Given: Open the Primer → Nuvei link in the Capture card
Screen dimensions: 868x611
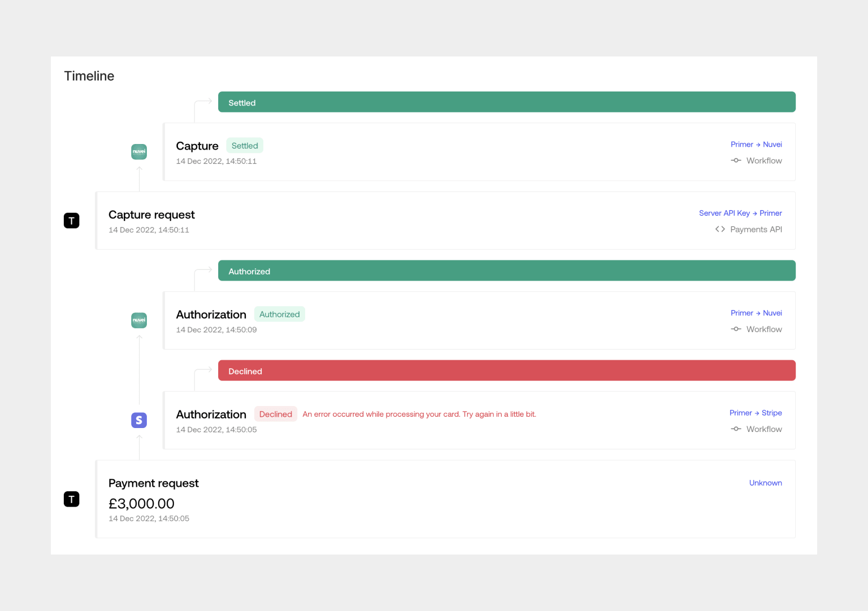Looking at the screenshot, I should tap(756, 145).
